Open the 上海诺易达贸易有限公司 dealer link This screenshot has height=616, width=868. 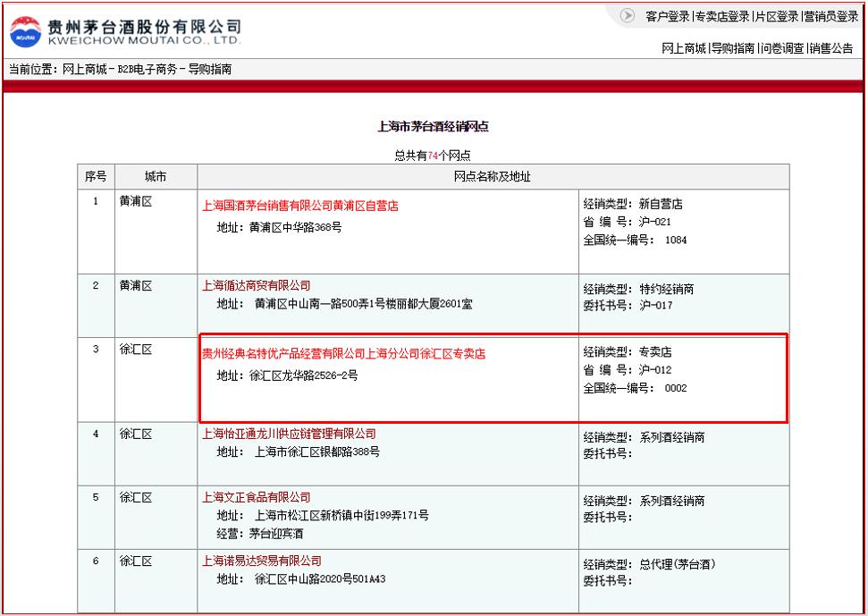tap(261, 560)
